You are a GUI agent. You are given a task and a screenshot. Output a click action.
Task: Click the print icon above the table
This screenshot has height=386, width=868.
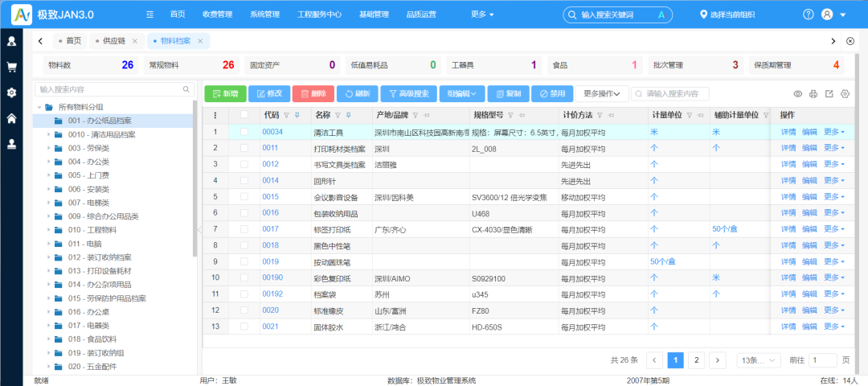tap(813, 93)
